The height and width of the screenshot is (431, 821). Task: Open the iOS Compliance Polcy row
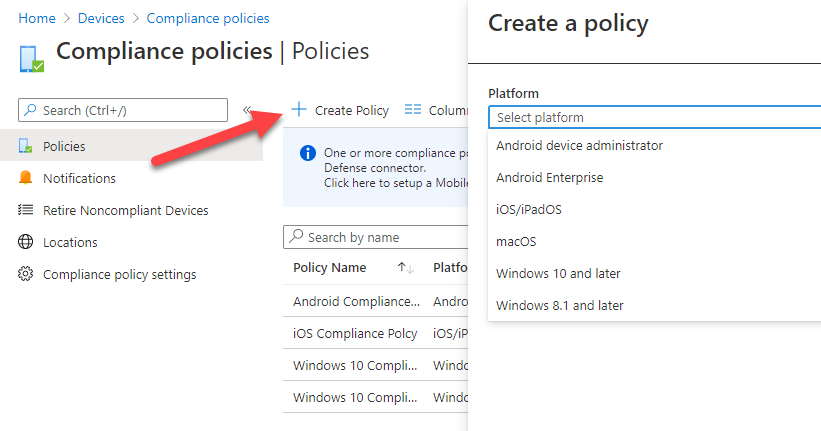coord(355,333)
